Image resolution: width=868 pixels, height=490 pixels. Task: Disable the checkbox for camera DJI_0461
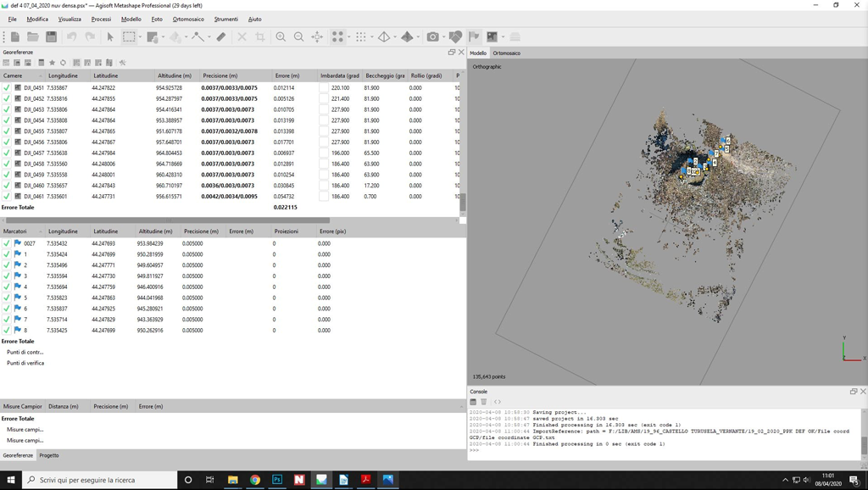point(7,197)
